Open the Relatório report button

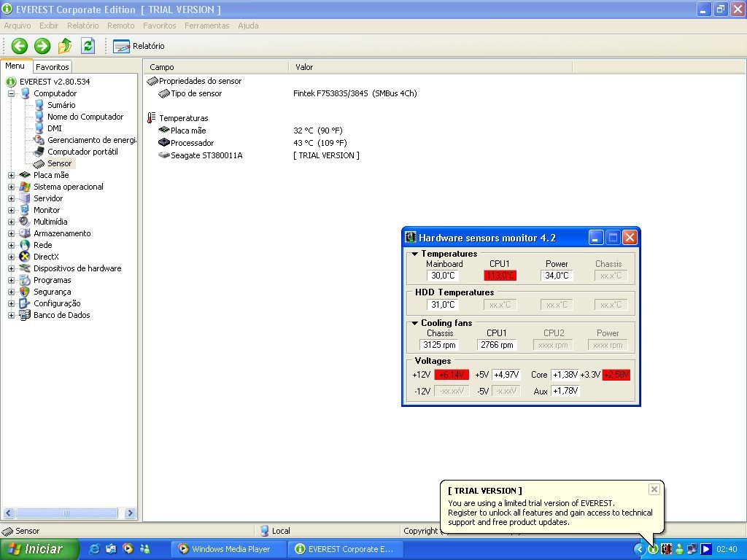pos(139,46)
